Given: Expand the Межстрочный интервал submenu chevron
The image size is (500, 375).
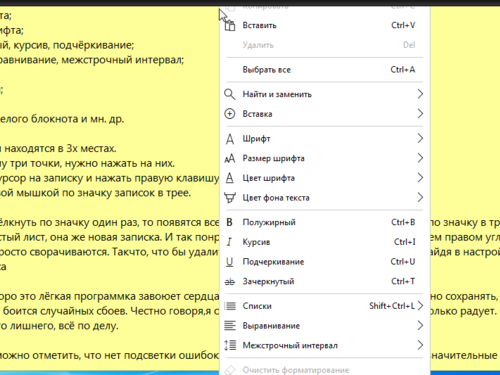Looking at the screenshot, I should [x=420, y=345].
